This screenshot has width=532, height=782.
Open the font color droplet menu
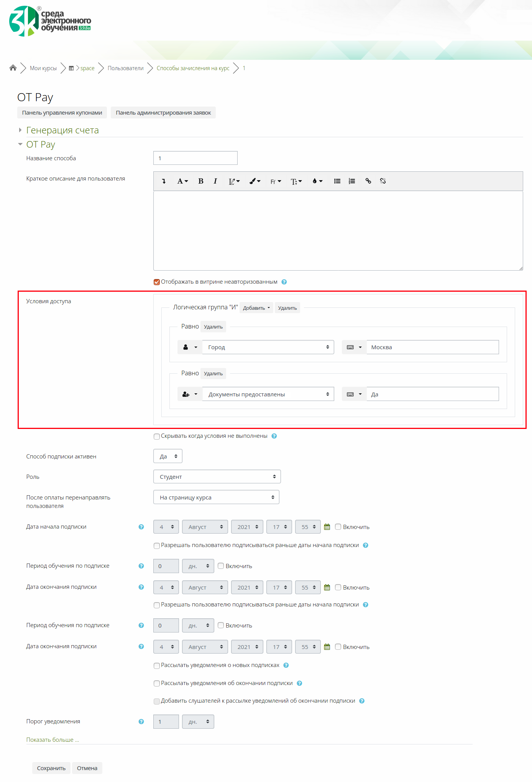[317, 181]
